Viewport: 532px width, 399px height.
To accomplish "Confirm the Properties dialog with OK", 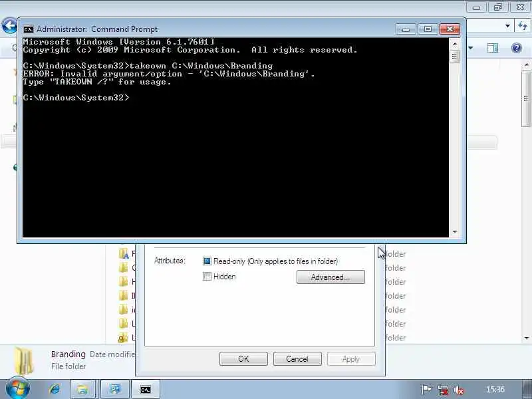I will click(243, 358).
